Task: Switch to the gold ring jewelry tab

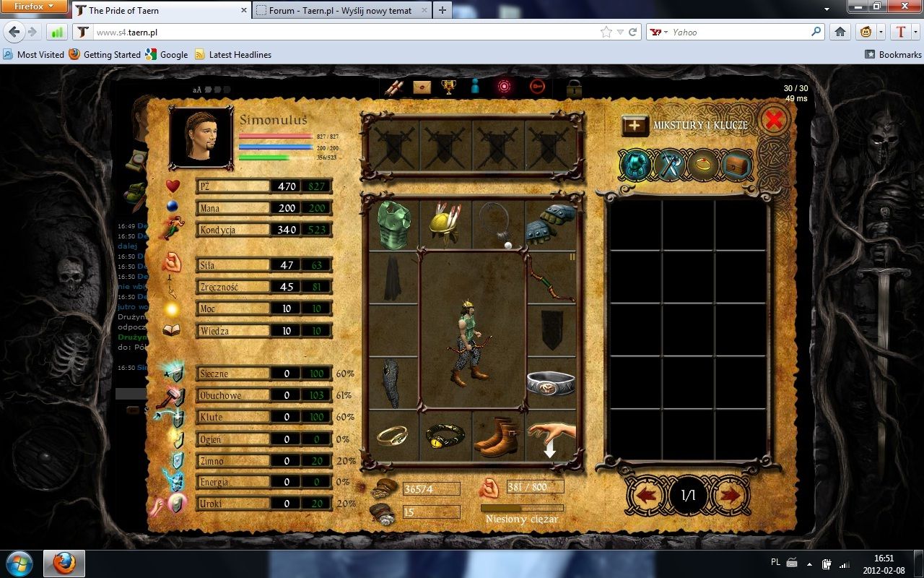Action: 703,165
